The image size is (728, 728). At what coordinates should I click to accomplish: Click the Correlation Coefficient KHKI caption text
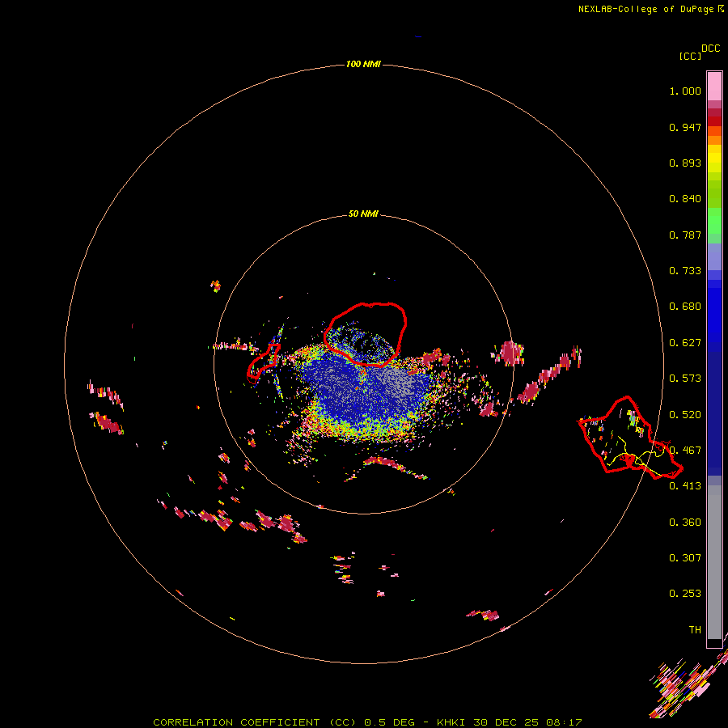(x=367, y=722)
